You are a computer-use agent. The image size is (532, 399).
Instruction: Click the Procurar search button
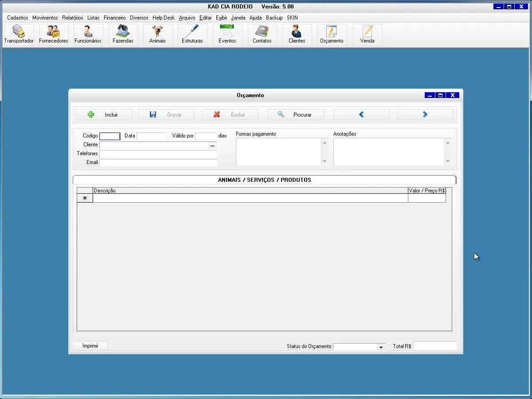[x=296, y=115]
